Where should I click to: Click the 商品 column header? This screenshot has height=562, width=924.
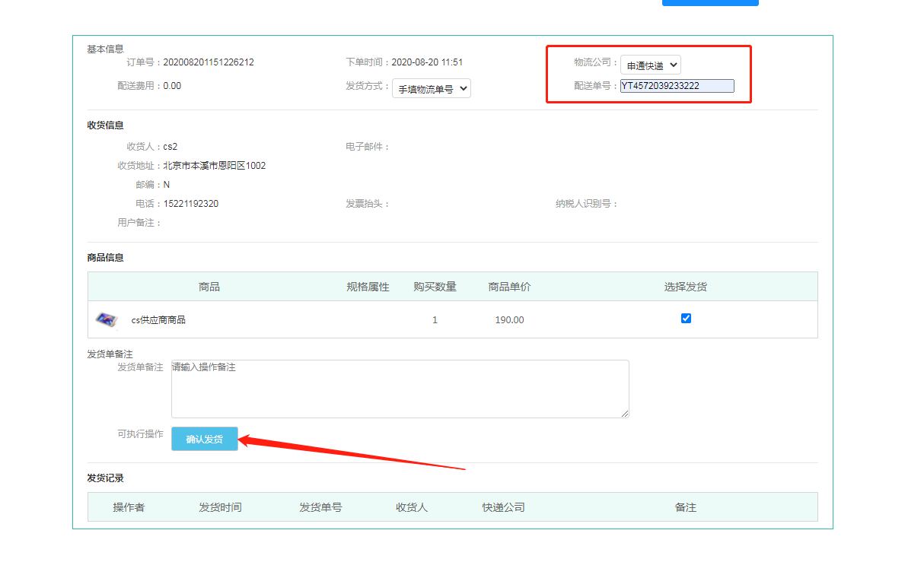pyautogui.click(x=209, y=287)
